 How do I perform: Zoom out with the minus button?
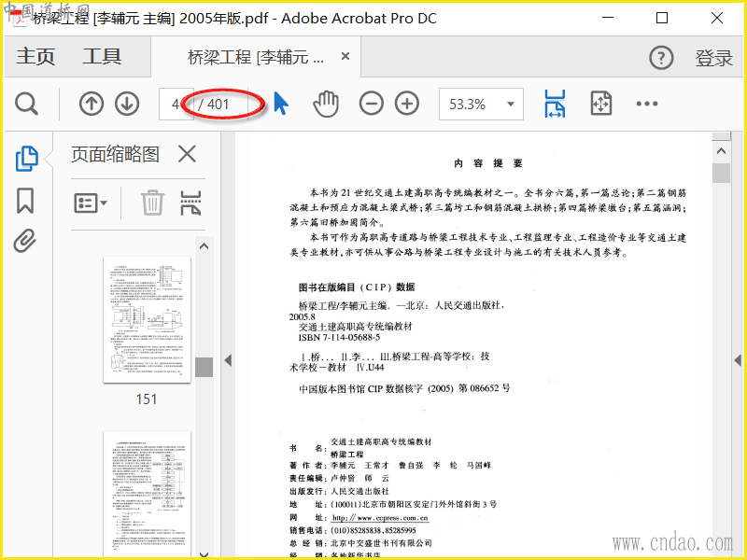tap(371, 104)
